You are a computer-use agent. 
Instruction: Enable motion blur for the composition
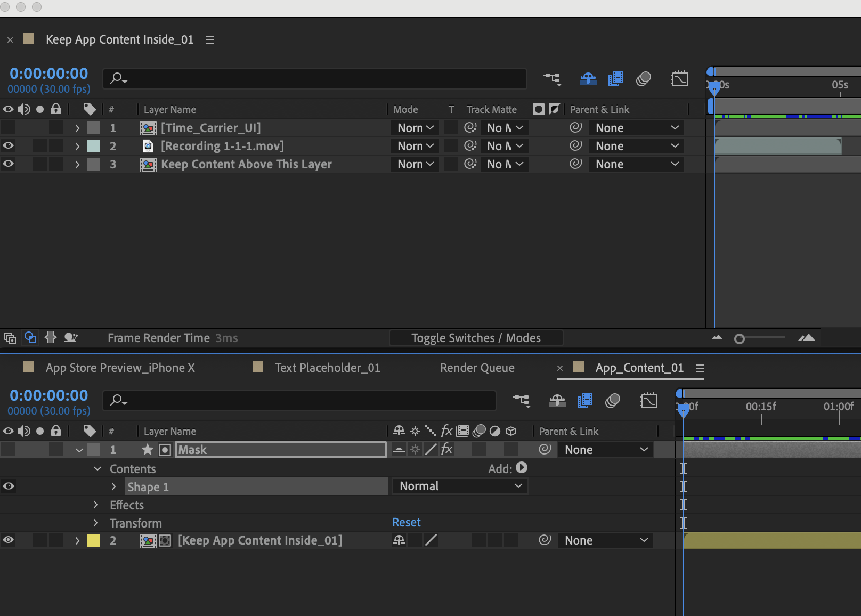pyautogui.click(x=643, y=78)
